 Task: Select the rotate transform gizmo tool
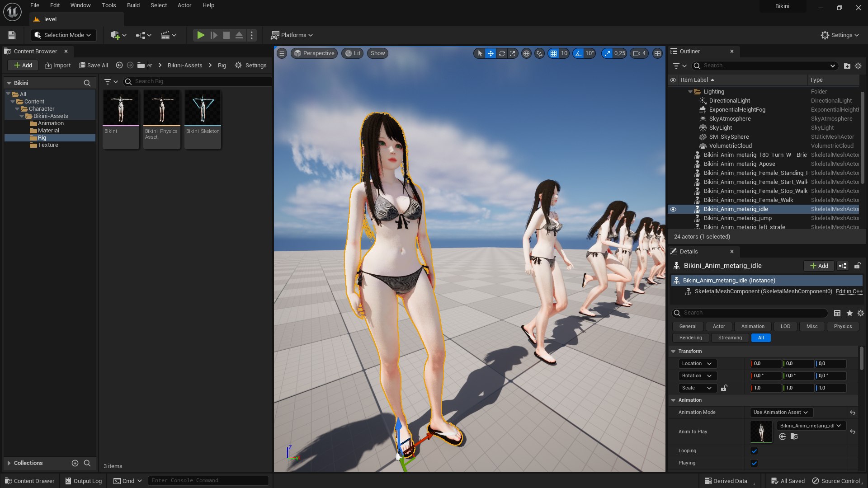(x=502, y=53)
